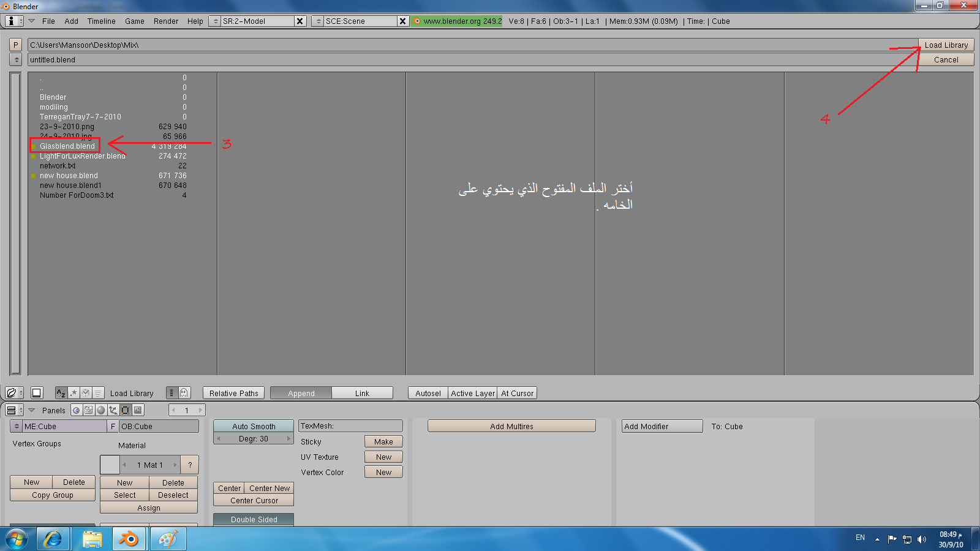
Task: Open the Render menu
Action: [x=166, y=21]
